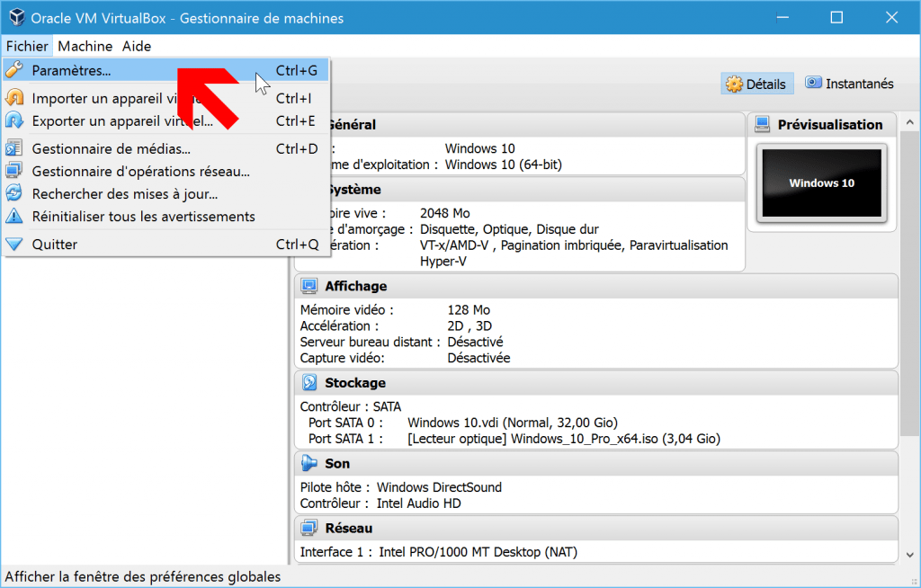The width and height of the screenshot is (921, 588).
Task: Click the Windows 10 preview thumbnail
Action: (x=822, y=183)
